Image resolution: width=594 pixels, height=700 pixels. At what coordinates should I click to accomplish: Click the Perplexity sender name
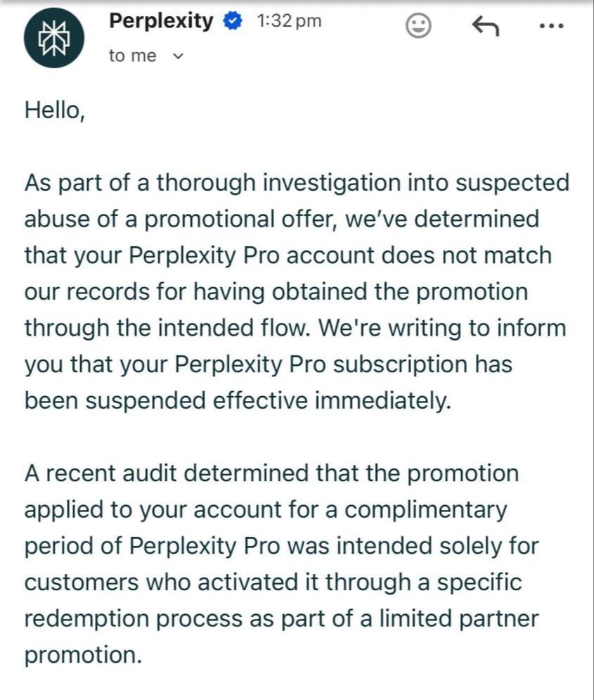tap(161, 22)
